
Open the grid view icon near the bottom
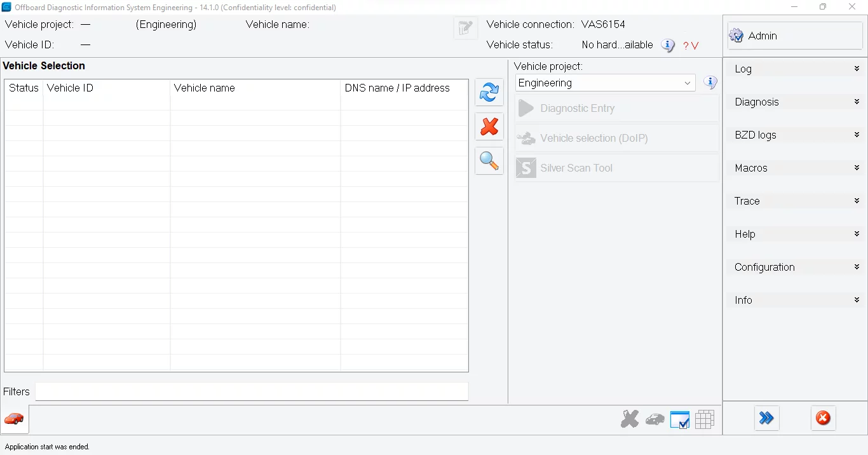[705, 419]
